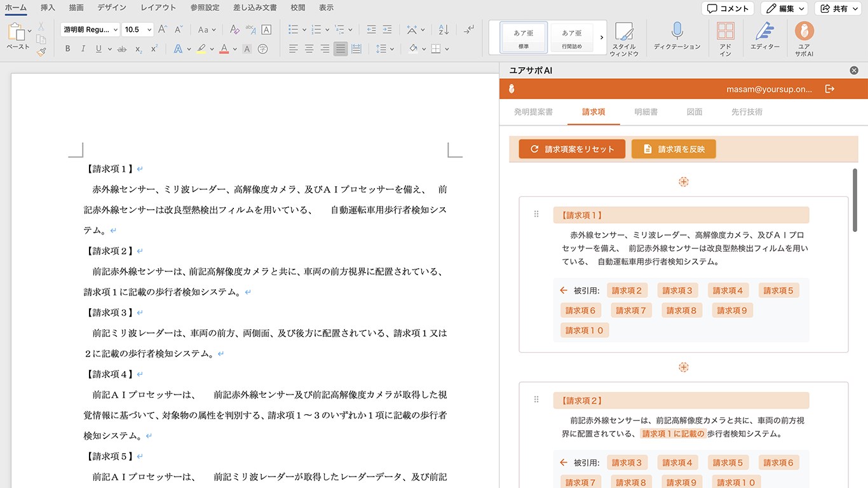The width and height of the screenshot is (868, 488).
Task: Click the 請求項５ reference tag under claim 1
Action: [778, 290]
